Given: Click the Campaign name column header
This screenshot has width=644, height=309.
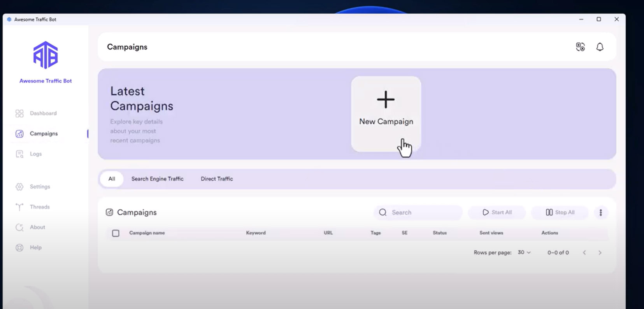Looking at the screenshot, I should [147, 233].
